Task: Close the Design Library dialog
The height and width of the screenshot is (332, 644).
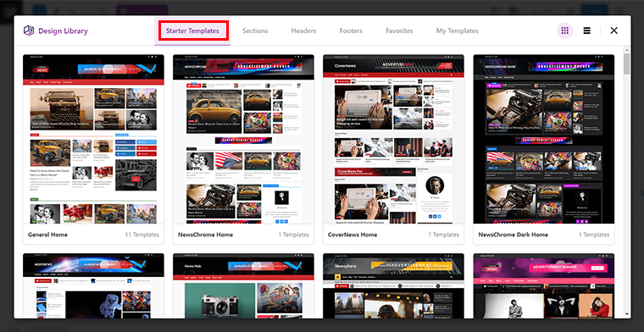Action: point(613,30)
